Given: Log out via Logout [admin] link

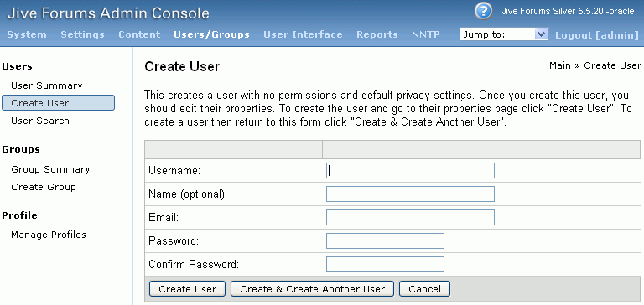Looking at the screenshot, I should tap(597, 35).
